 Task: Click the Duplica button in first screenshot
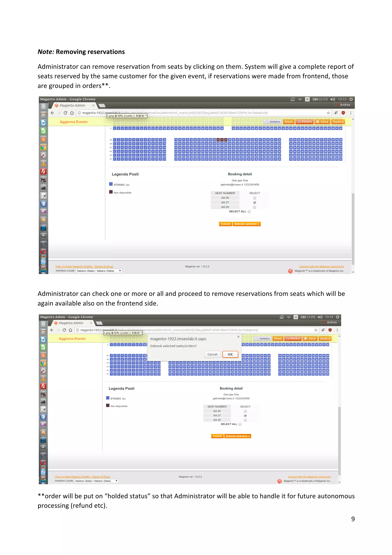[x=338, y=122]
